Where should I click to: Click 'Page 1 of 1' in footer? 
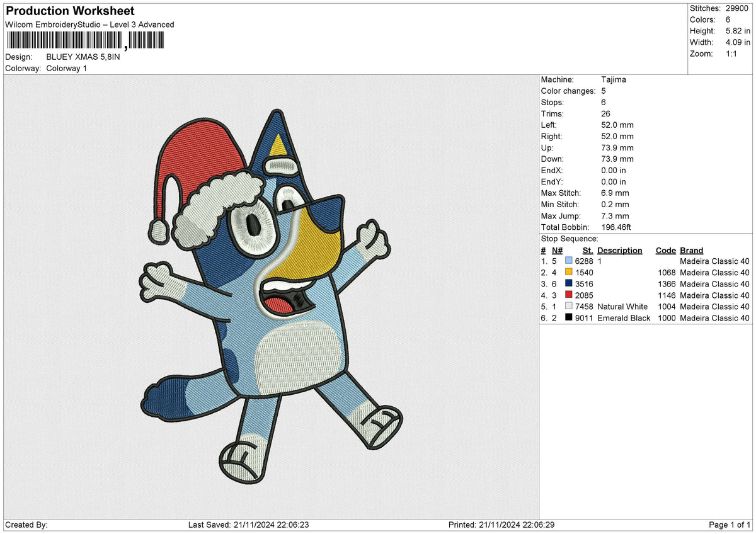click(730, 525)
